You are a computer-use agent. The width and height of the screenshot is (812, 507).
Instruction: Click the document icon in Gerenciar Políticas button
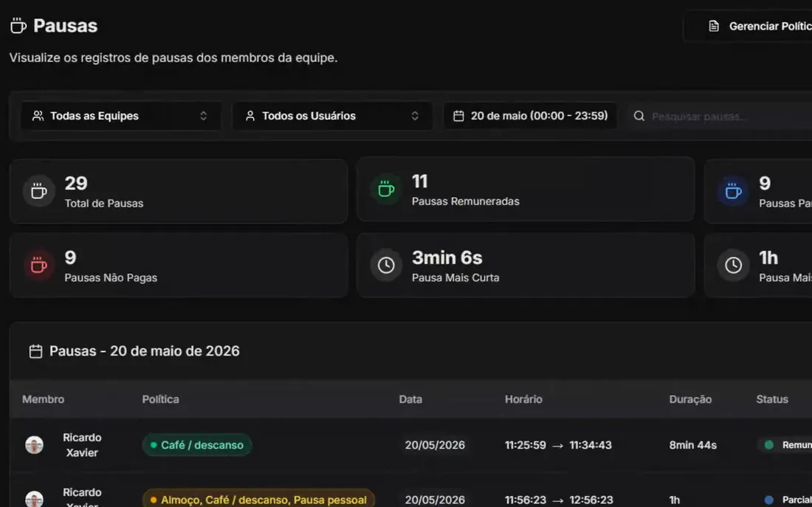(x=714, y=27)
